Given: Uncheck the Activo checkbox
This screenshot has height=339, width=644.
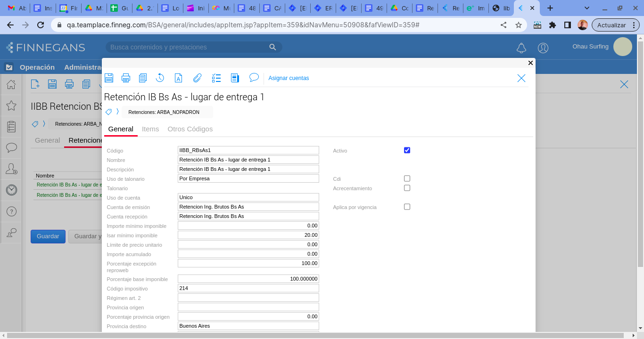Looking at the screenshot, I should 407,150.
